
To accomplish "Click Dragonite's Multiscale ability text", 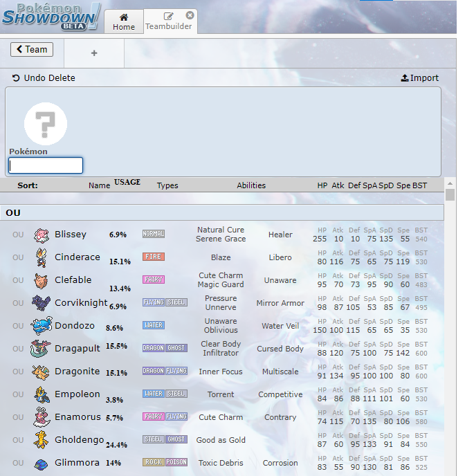I will 280,372.
